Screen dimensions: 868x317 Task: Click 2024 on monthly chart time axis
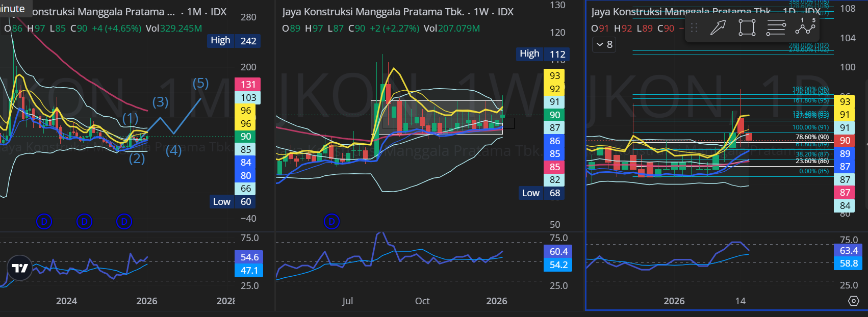click(x=66, y=301)
